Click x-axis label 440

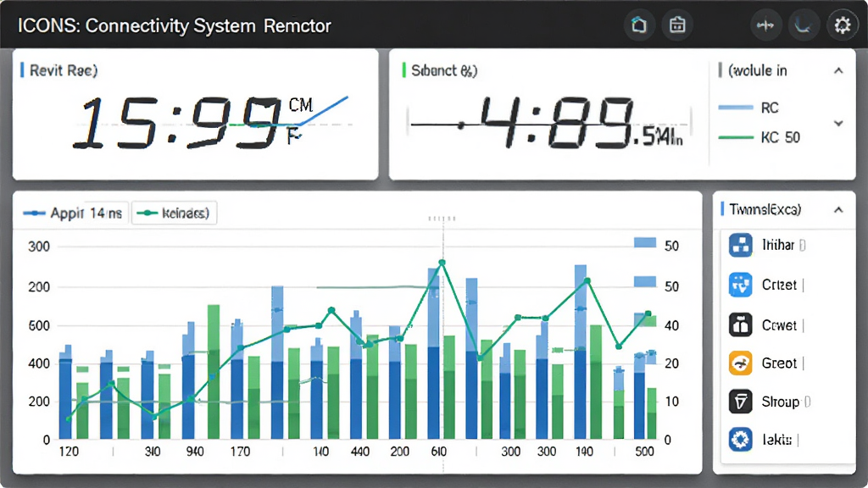pyautogui.click(x=359, y=452)
